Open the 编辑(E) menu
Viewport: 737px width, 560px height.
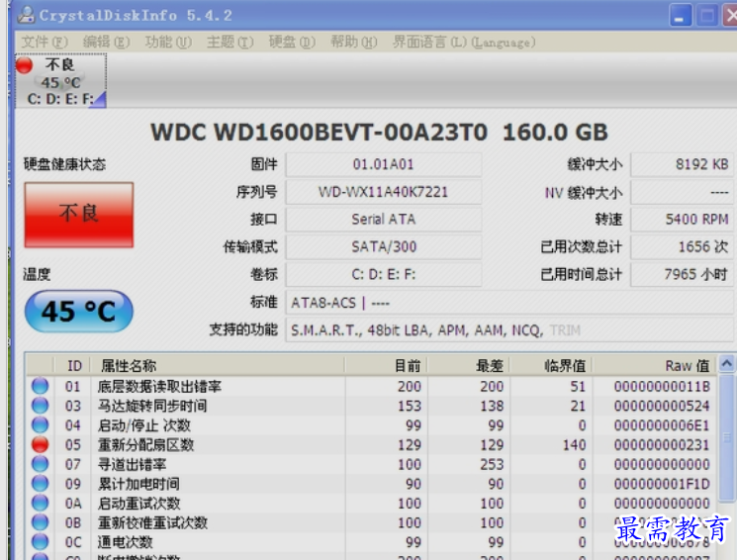106,43
